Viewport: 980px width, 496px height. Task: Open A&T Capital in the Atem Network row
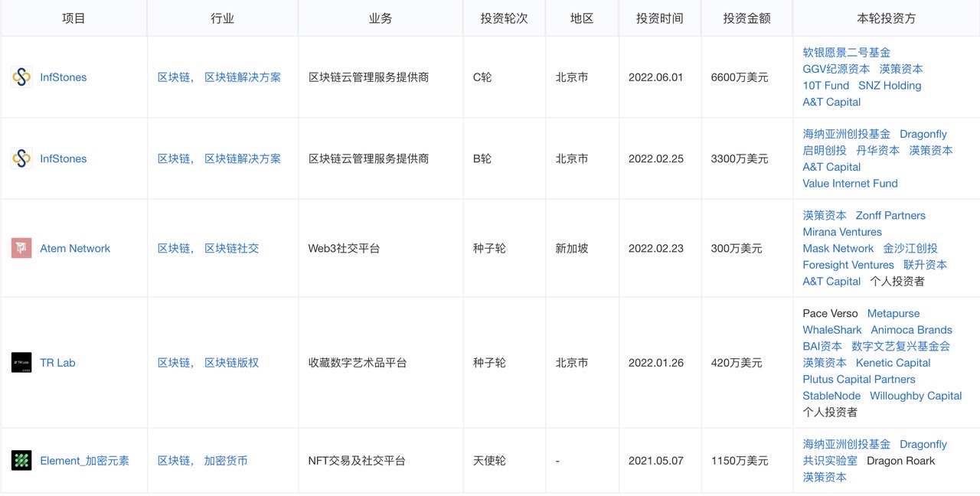click(x=831, y=282)
